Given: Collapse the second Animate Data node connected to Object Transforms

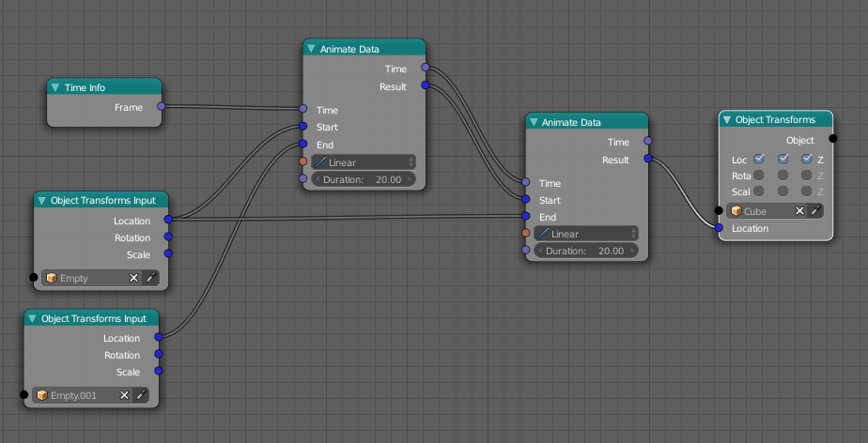Looking at the screenshot, I should point(533,122).
